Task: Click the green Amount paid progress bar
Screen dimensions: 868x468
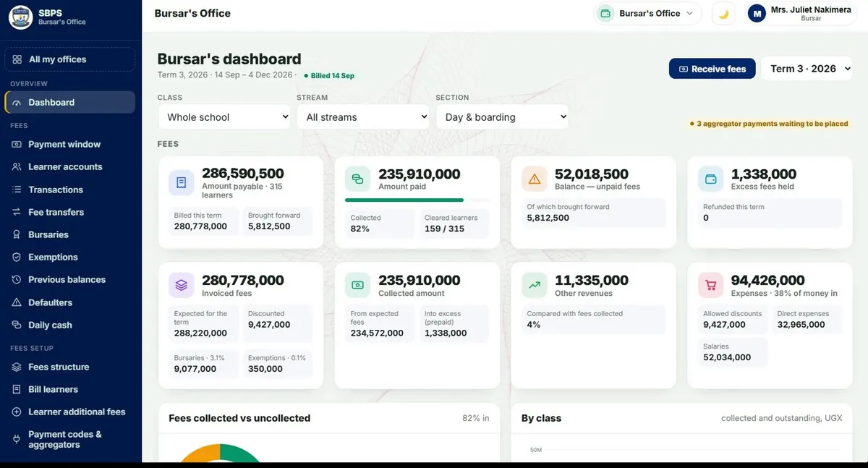Action: tap(404, 200)
